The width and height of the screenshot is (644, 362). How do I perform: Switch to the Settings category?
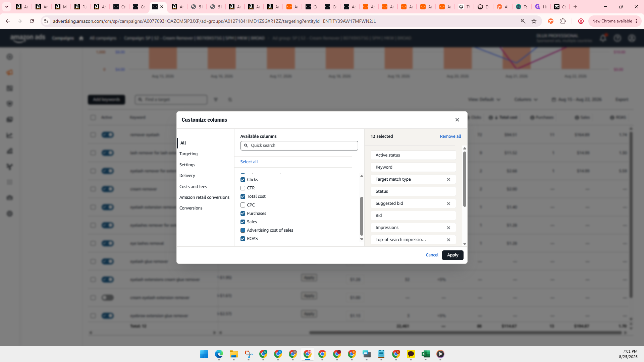pos(187,165)
